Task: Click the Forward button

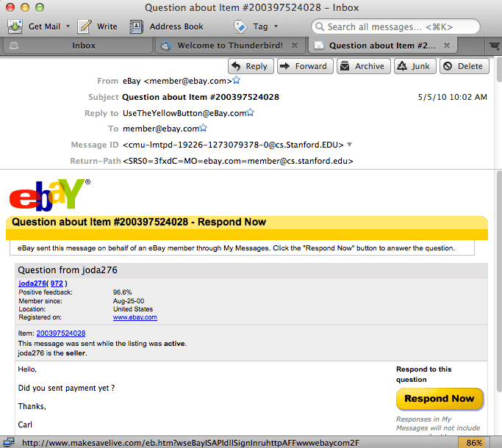Action: (305, 66)
